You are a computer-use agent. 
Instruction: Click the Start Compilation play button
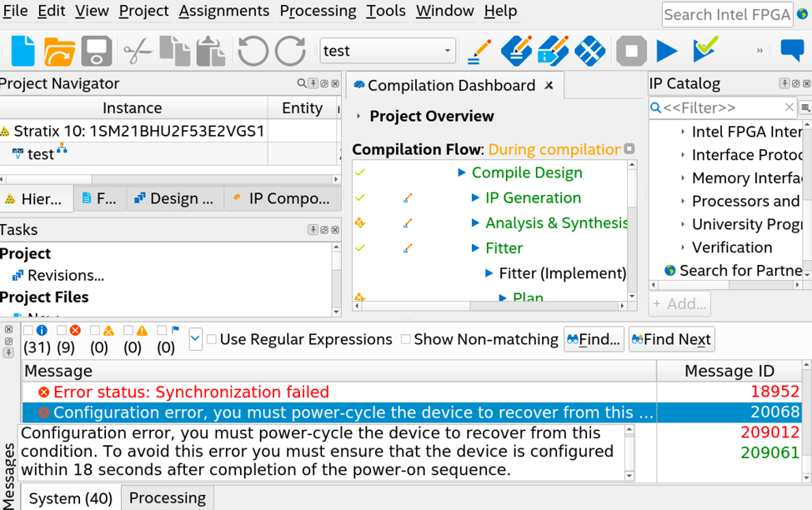tap(667, 51)
